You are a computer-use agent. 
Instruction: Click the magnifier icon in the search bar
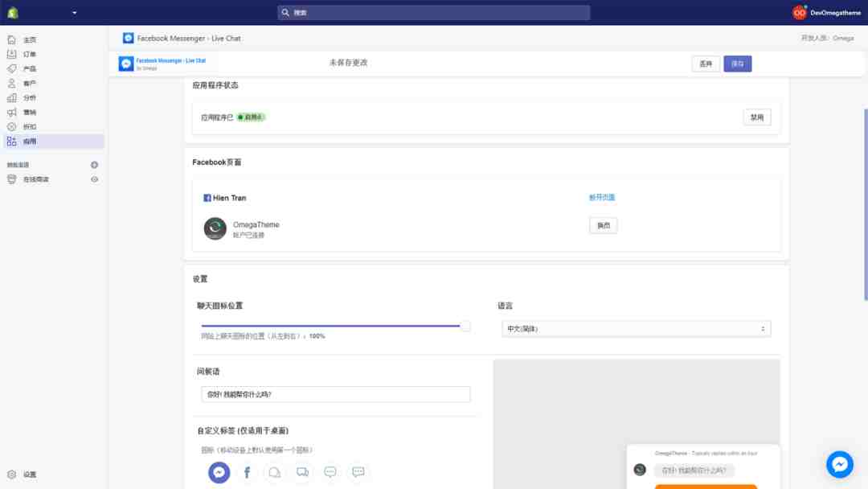(x=285, y=12)
